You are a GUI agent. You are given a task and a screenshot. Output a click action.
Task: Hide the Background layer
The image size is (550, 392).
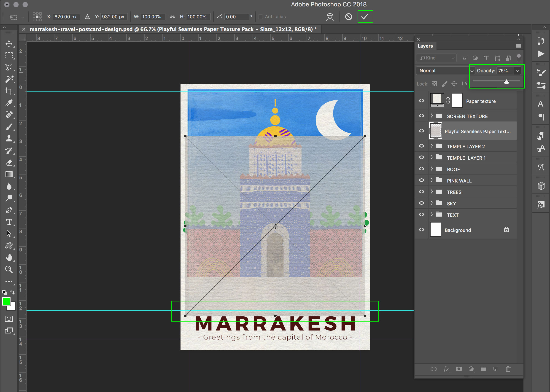(421, 230)
